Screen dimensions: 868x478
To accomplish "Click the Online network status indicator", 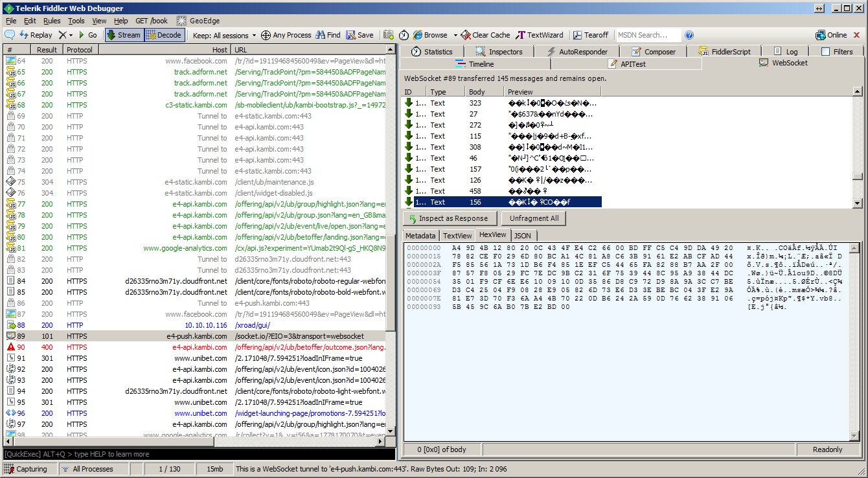I will coord(831,35).
